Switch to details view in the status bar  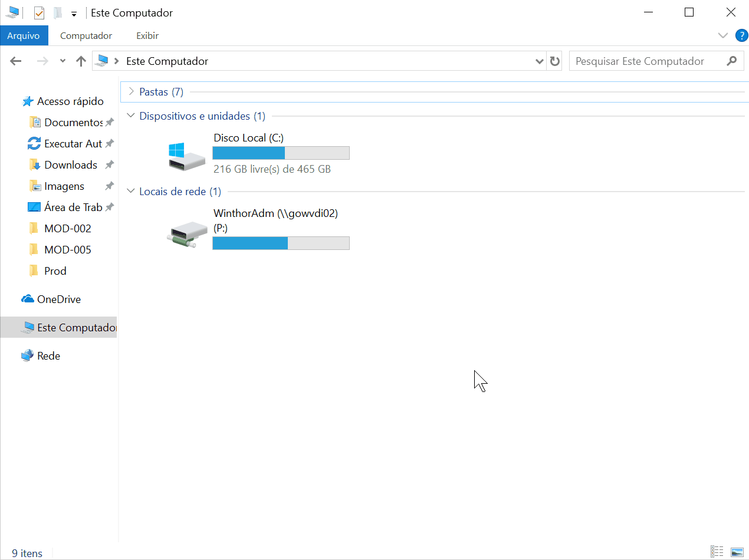[717, 552]
